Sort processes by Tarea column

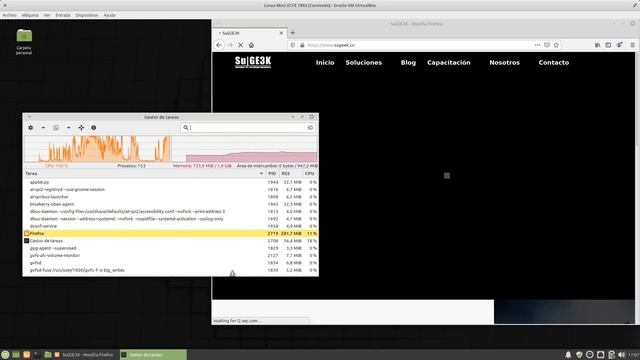pos(144,173)
